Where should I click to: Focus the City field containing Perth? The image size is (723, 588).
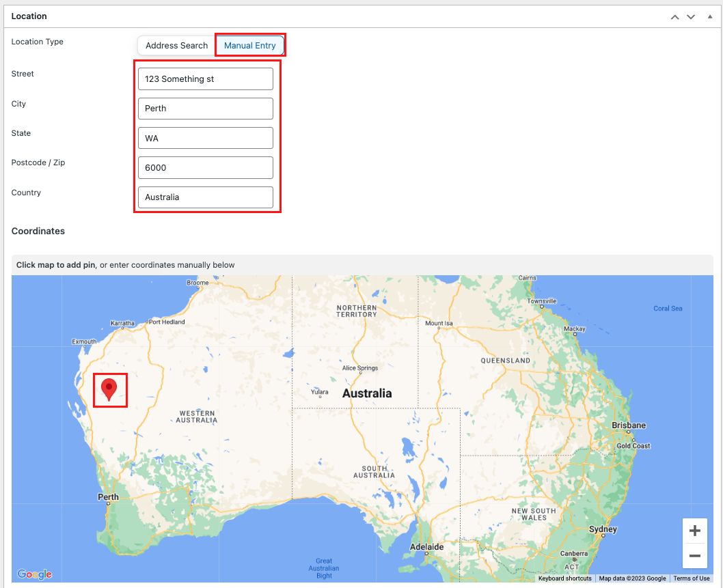tap(205, 109)
